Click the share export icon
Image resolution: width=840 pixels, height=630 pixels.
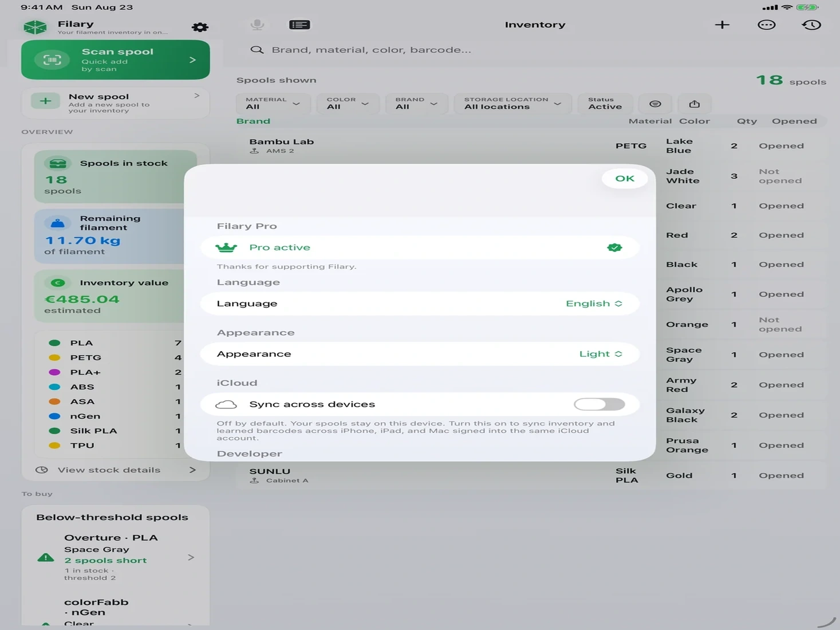click(x=694, y=104)
